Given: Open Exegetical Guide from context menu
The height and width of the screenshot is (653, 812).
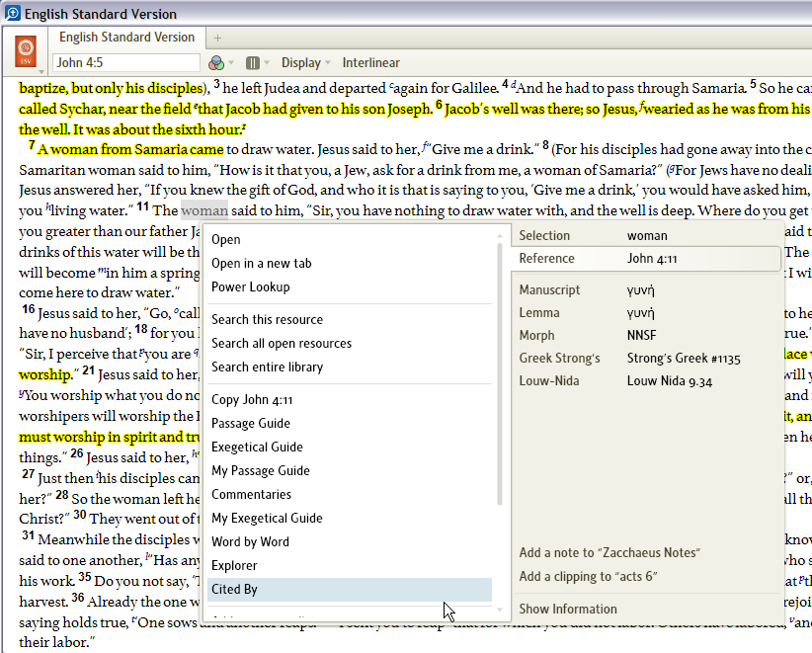Looking at the screenshot, I should tap(350, 448).
